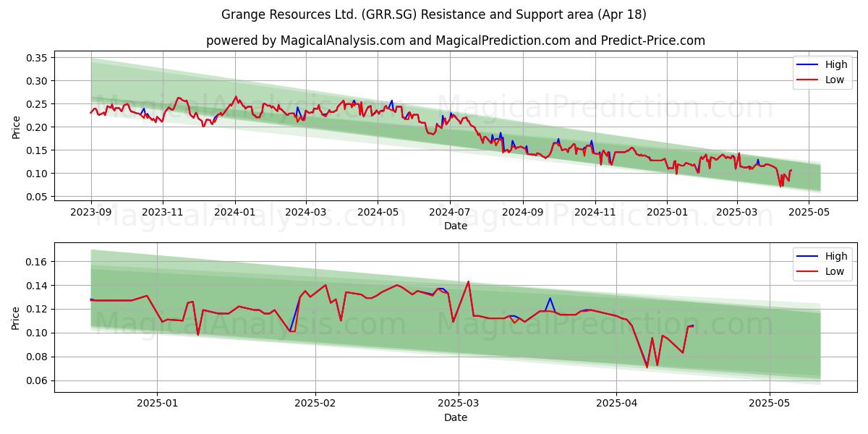
Task: Click 'Low' label in bottom chart legend
Action: click(835, 271)
